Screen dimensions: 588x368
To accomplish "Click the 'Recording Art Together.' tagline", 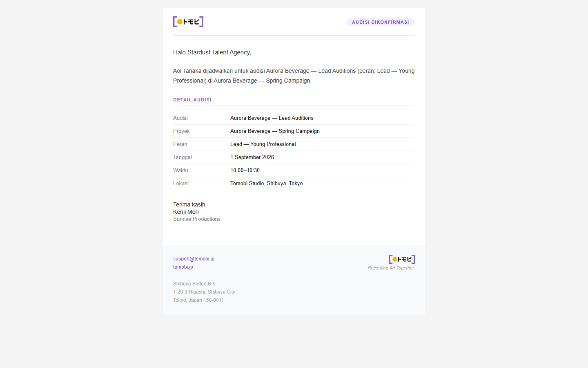I will click(x=391, y=268).
